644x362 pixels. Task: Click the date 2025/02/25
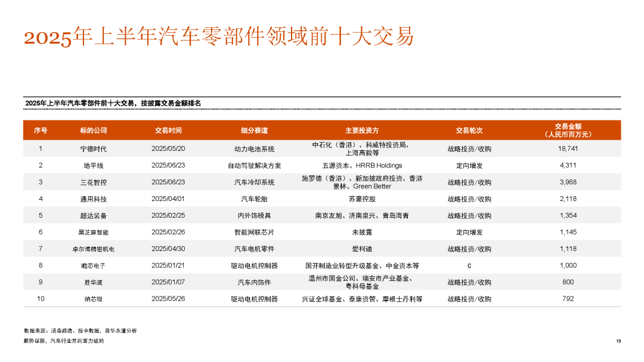168,216
